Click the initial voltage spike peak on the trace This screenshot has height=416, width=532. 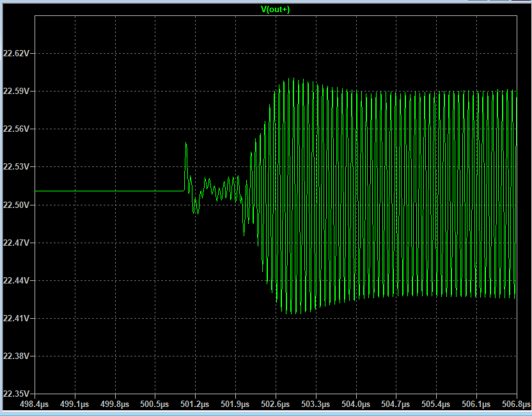[186, 143]
